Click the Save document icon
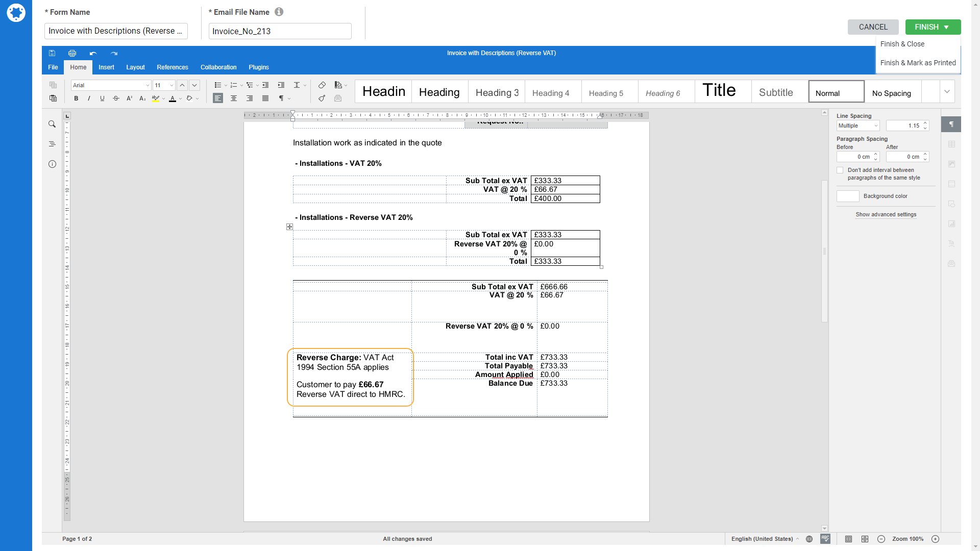Viewport: 980px width, 551px height. point(52,53)
